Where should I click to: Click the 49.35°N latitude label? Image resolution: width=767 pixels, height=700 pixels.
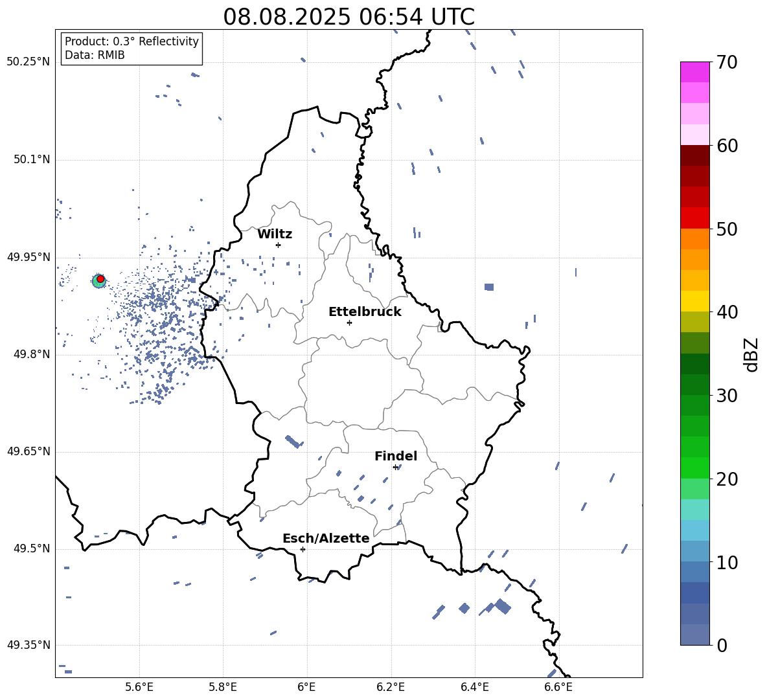click(29, 645)
